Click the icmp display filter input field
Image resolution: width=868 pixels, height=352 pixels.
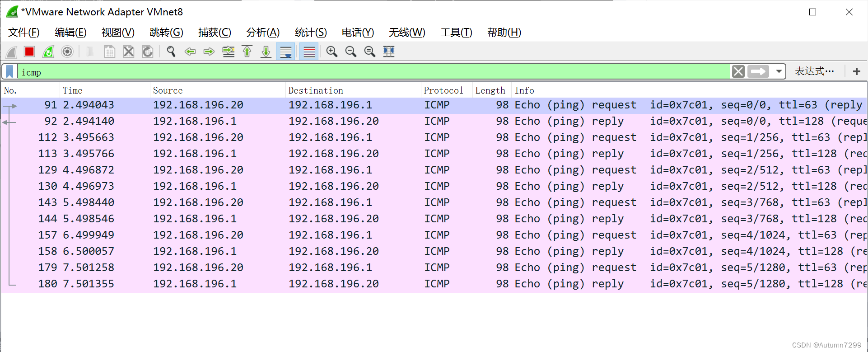point(374,72)
